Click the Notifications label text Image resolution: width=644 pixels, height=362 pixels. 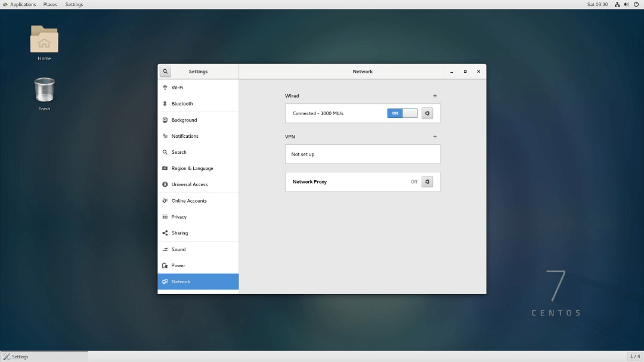185,136
